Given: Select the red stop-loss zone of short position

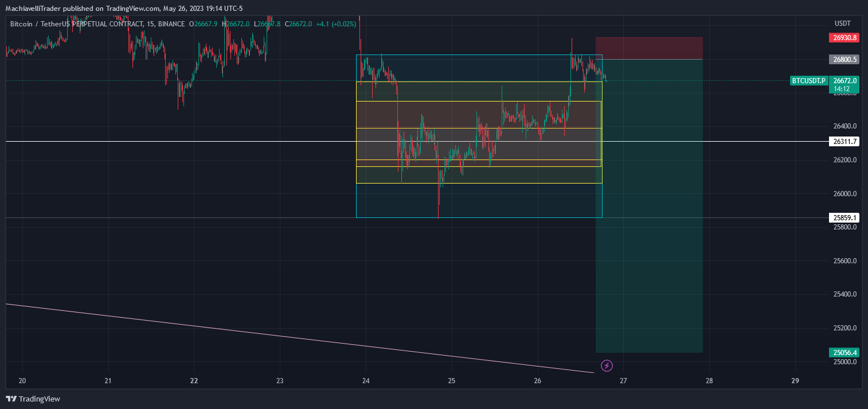Looking at the screenshot, I should pyautogui.click(x=649, y=48).
